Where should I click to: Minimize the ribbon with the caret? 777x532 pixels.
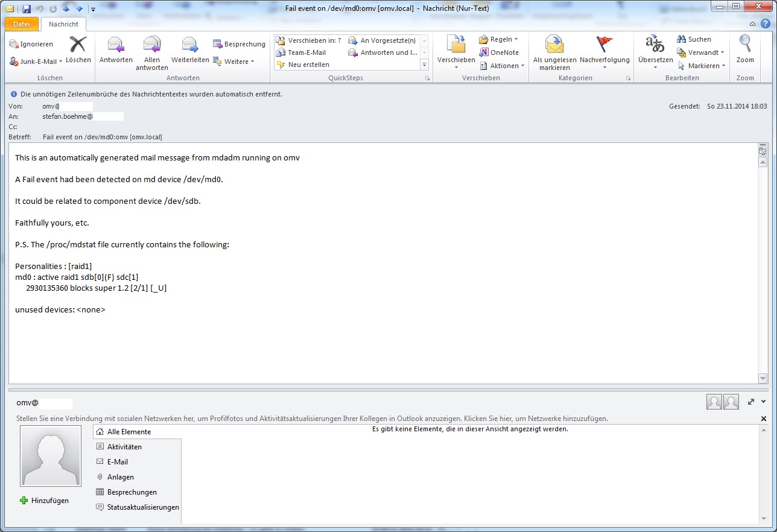[x=752, y=24]
